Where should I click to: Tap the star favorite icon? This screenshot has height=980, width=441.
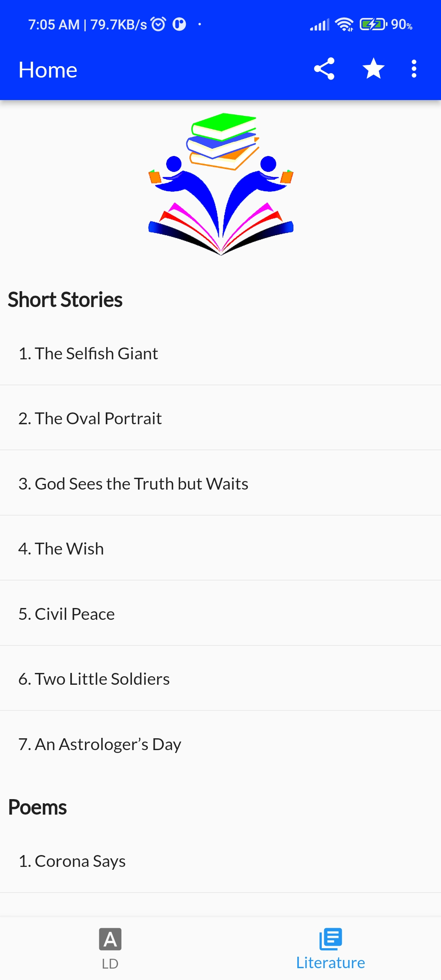point(373,69)
